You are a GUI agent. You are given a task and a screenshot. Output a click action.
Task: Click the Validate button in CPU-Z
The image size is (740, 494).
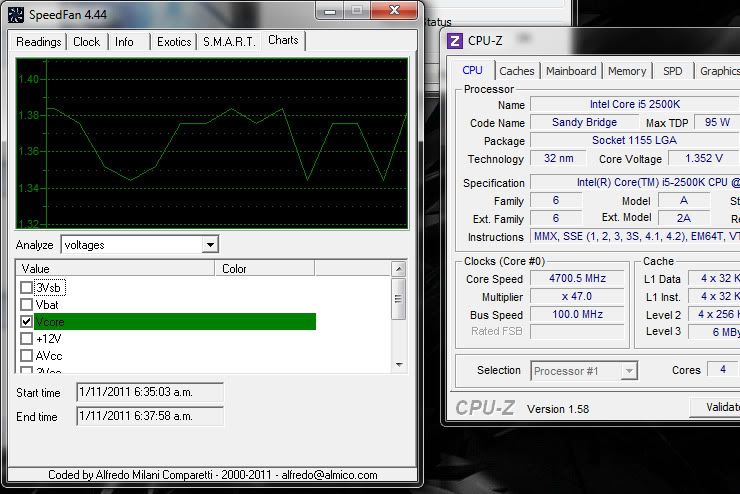(715, 408)
